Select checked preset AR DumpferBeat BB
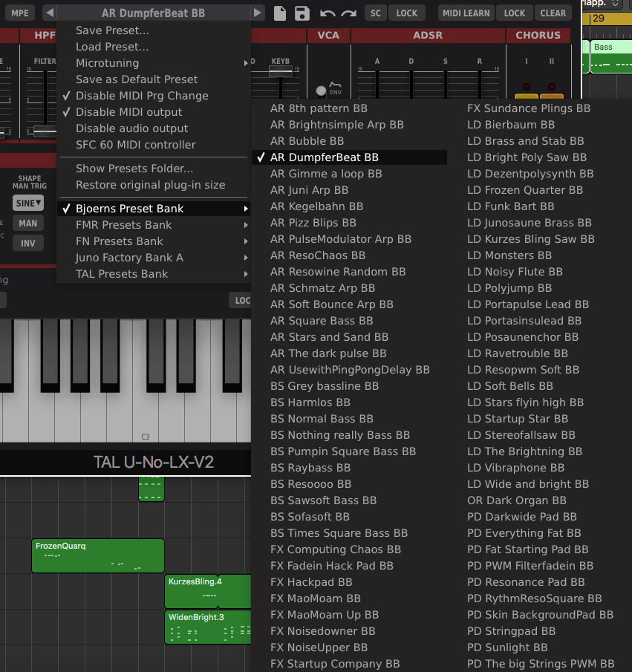Viewport: 632px width, 672px height. [x=350, y=157]
